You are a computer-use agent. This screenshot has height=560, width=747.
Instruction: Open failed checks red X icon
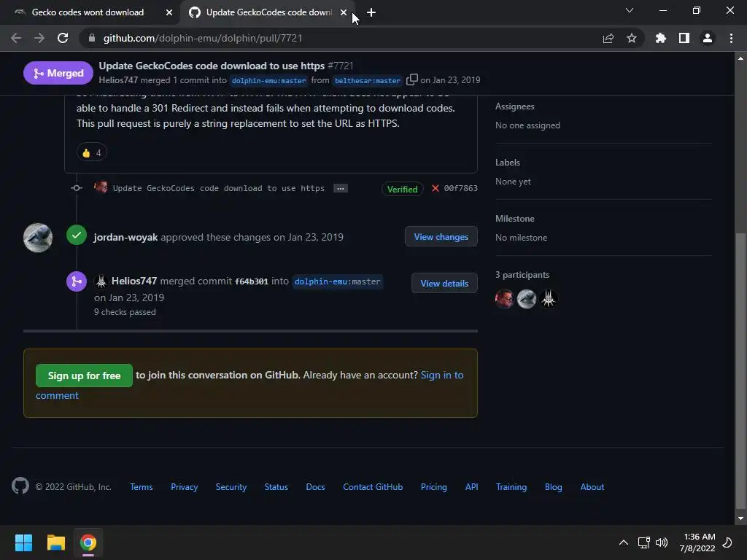tap(435, 188)
